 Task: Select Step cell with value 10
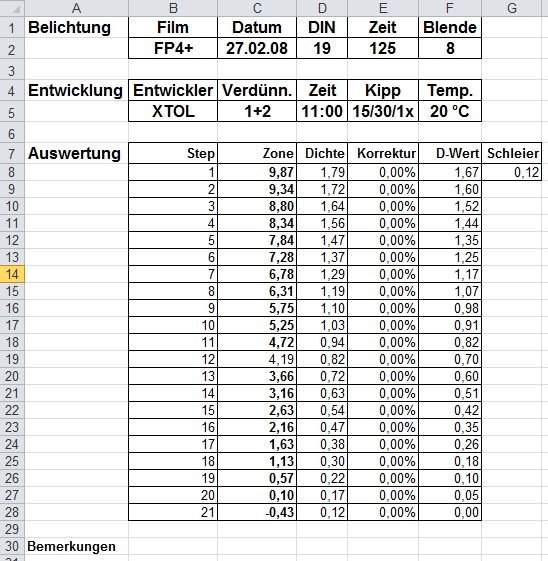coord(173,325)
